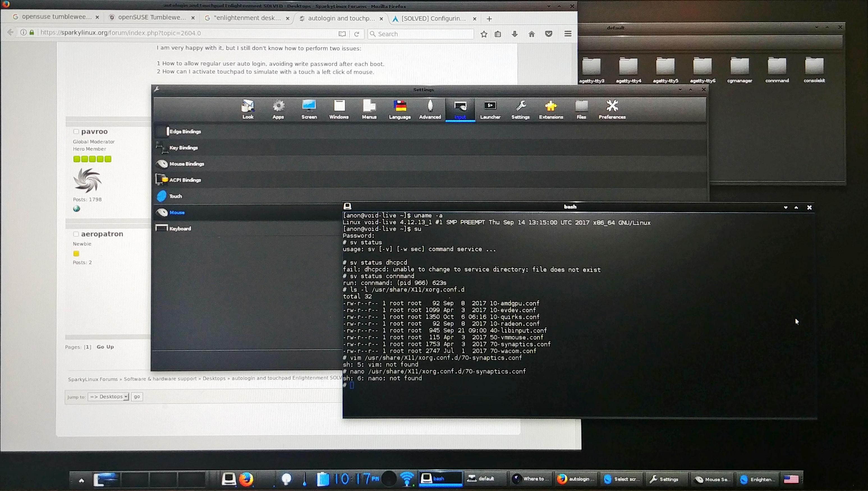Click the Input category in Settings toolbar

pos(460,110)
